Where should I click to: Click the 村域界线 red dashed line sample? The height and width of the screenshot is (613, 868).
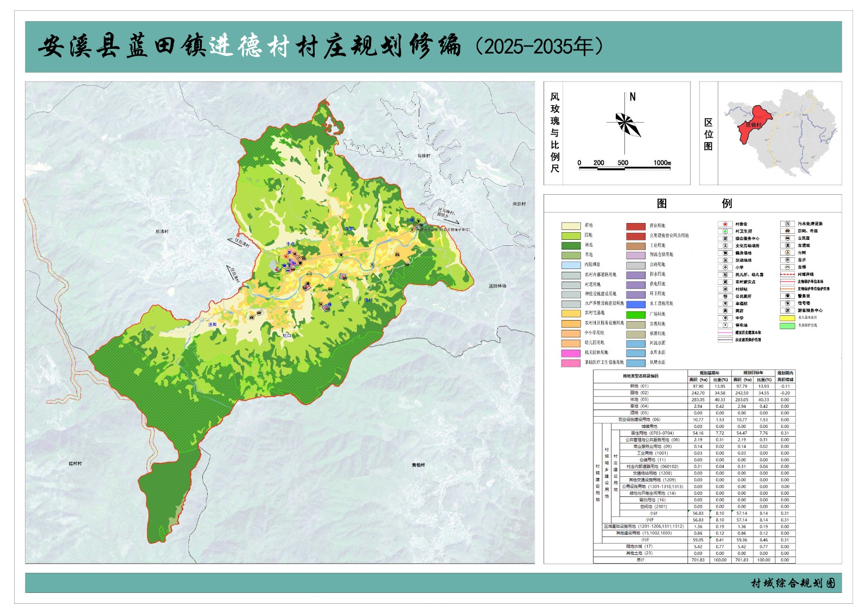coord(787,274)
